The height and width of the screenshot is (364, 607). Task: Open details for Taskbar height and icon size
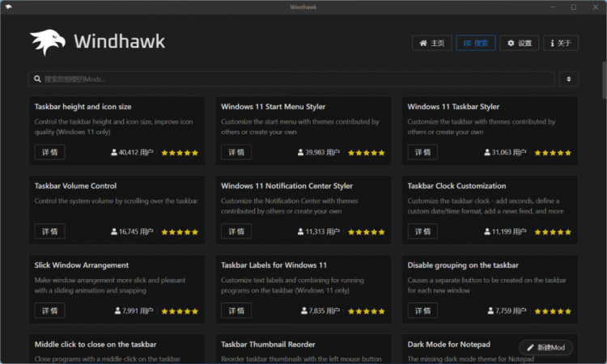point(49,152)
